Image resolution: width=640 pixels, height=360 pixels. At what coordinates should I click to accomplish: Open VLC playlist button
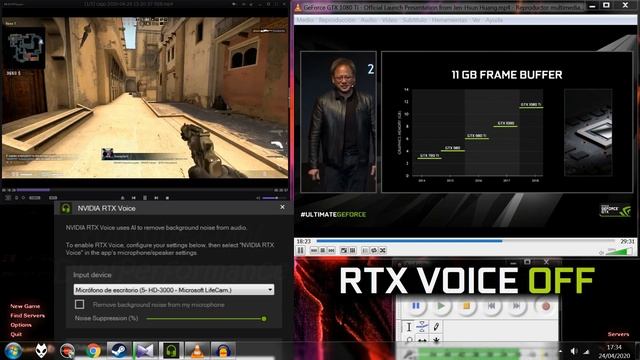365,250
